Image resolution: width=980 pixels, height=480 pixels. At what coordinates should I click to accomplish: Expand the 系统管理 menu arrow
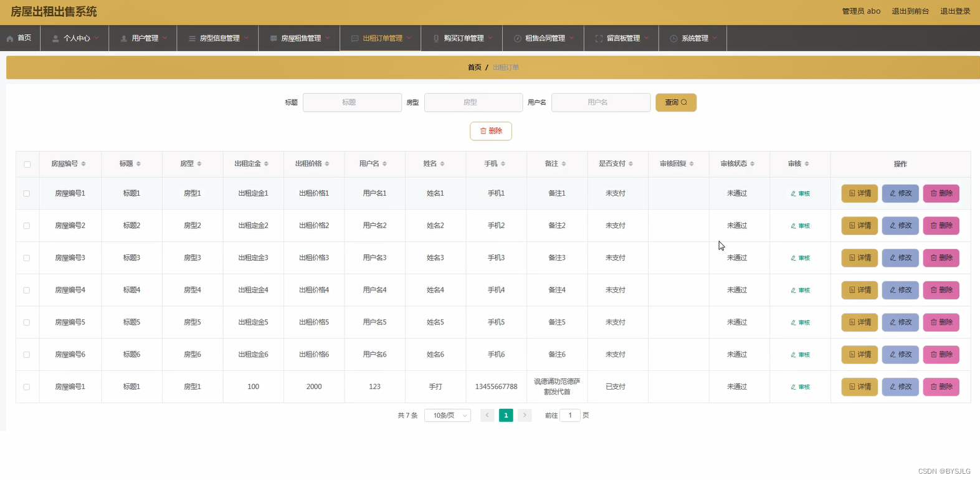coord(715,38)
